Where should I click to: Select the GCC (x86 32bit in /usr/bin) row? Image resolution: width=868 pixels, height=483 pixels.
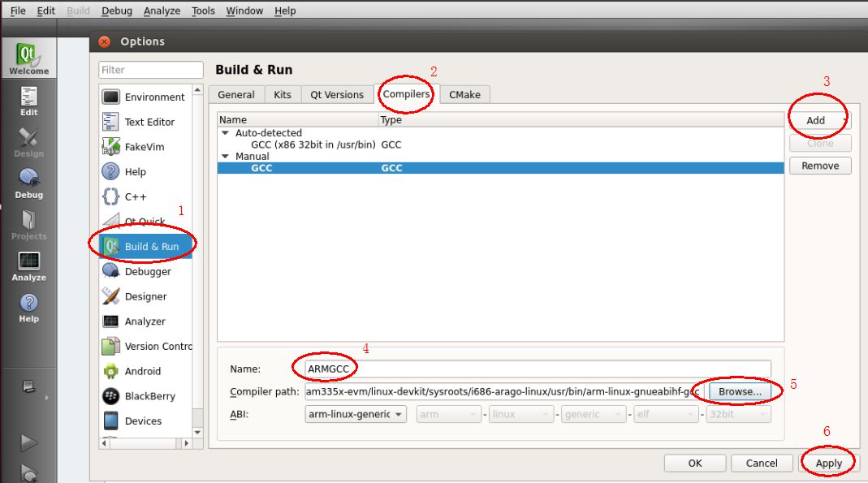(x=501, y=144)
